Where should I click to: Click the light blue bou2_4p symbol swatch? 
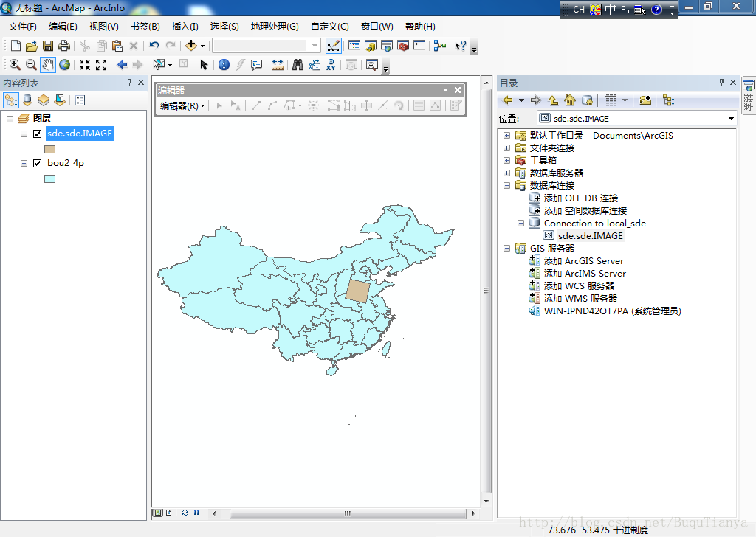pos(49,179)
